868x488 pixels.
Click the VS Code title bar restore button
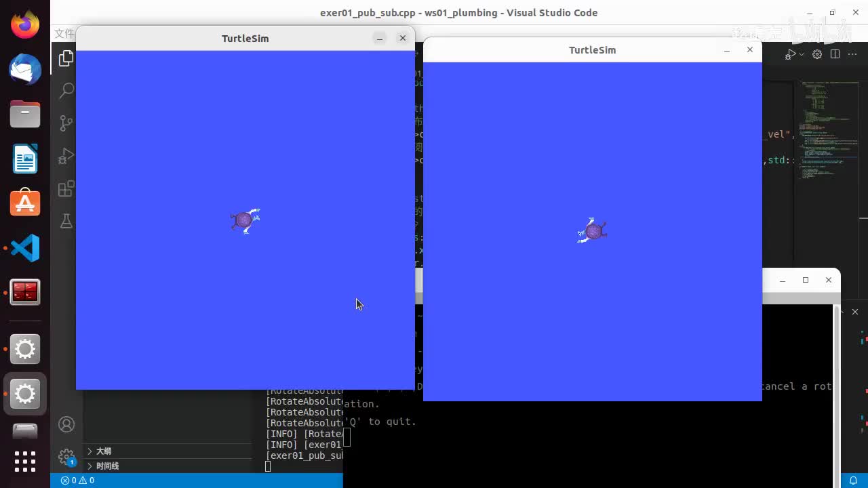(832, 13)
